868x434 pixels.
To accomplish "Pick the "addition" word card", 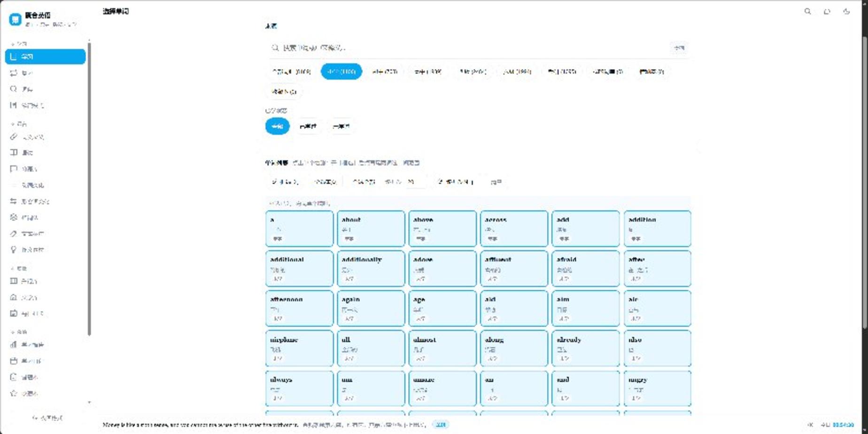I will [657, 229].
